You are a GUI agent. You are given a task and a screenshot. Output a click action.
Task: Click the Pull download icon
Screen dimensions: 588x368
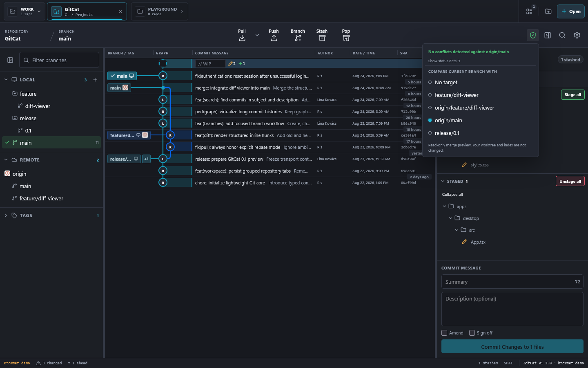(242, 38)
